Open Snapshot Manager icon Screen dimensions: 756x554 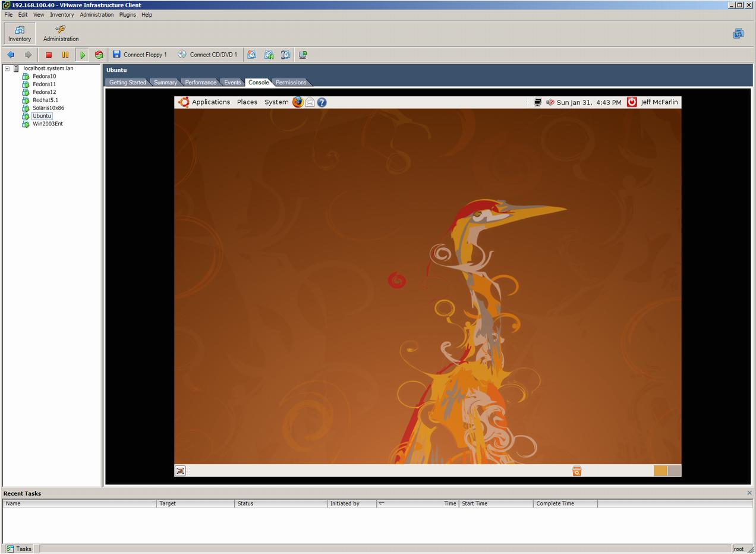[x=285, y=55]
